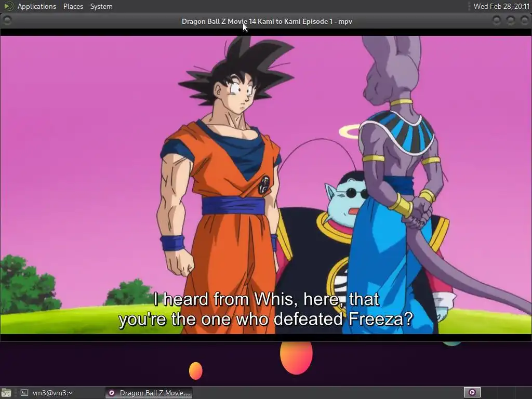Open the Places menu
This screenshot has width=532, height=399.
point(73,6)
